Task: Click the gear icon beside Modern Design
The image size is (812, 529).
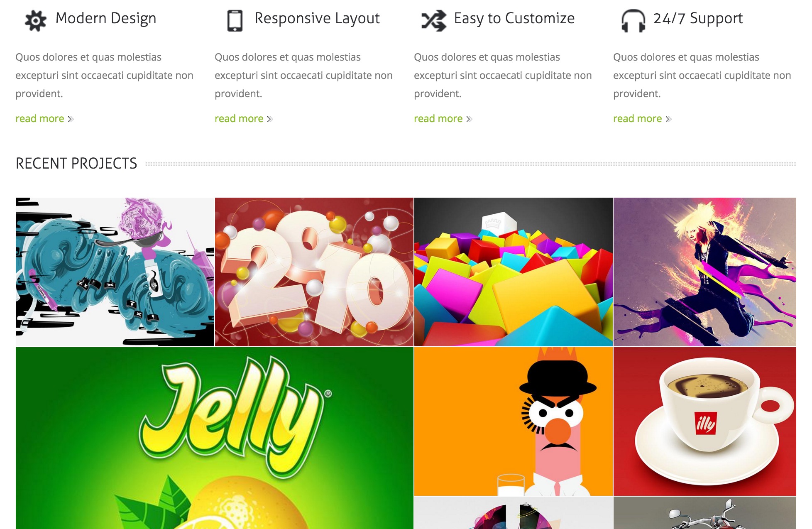Action: point(35,20)
